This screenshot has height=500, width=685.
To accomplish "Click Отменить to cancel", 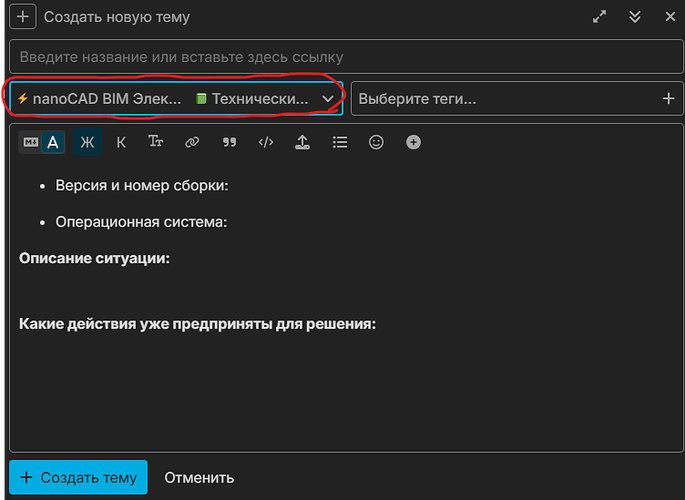I will pos(199,478).
